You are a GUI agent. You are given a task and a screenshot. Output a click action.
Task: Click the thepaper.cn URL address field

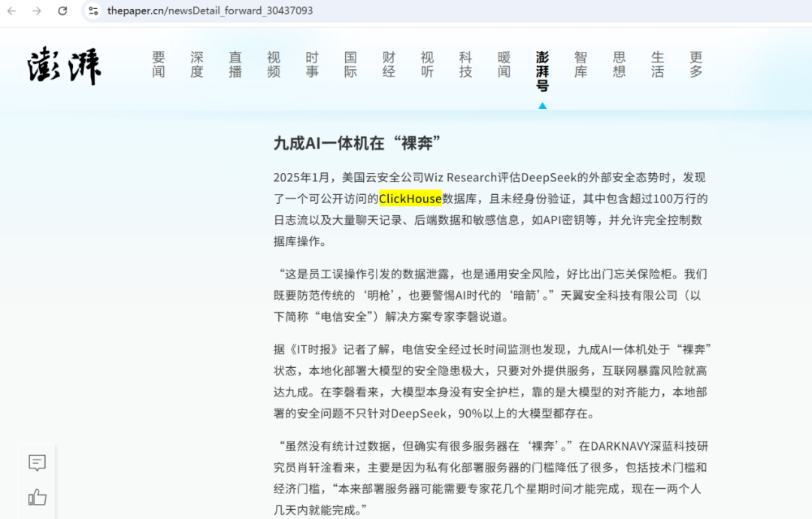point(210,11)
